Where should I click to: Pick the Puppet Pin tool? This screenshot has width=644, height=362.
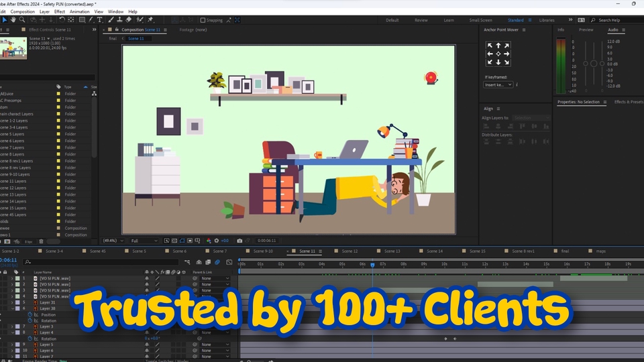coord(150,20)
